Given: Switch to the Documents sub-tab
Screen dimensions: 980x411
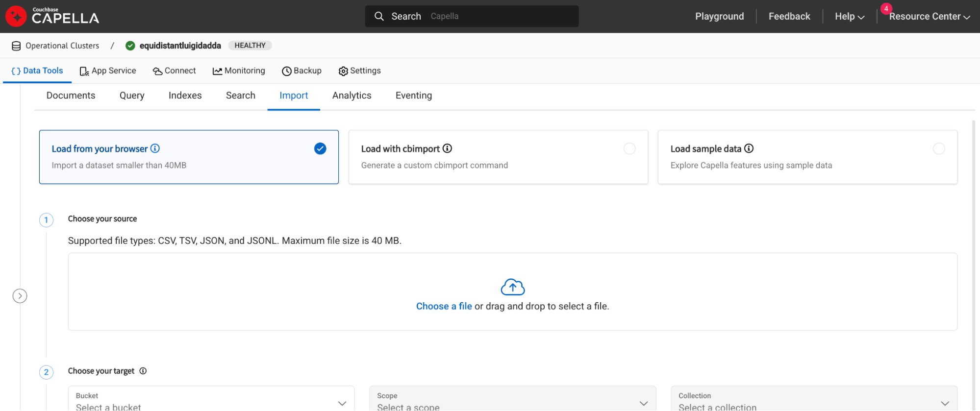Looking at the screenshot, I should 71,96.
